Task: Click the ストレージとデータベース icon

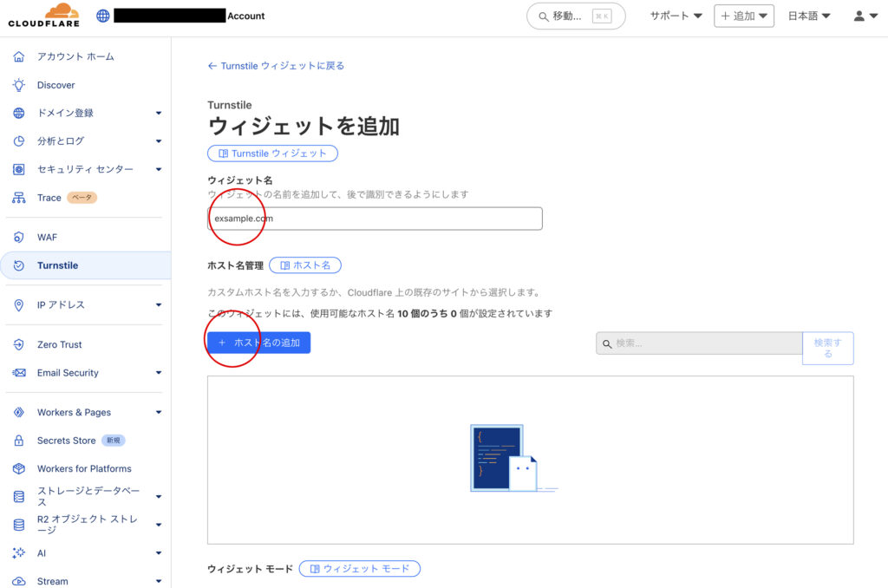Action: point(19,497)
